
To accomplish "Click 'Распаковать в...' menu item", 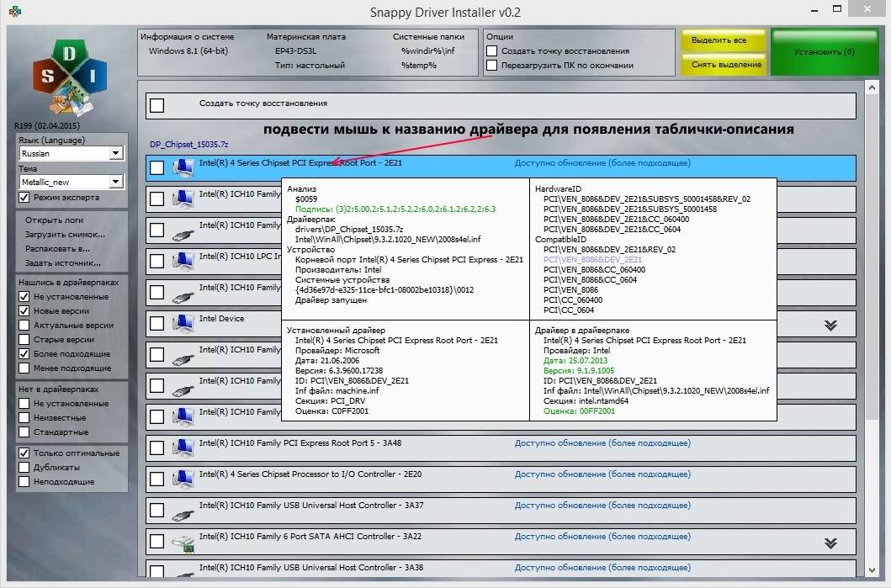I will coord(57,248).
